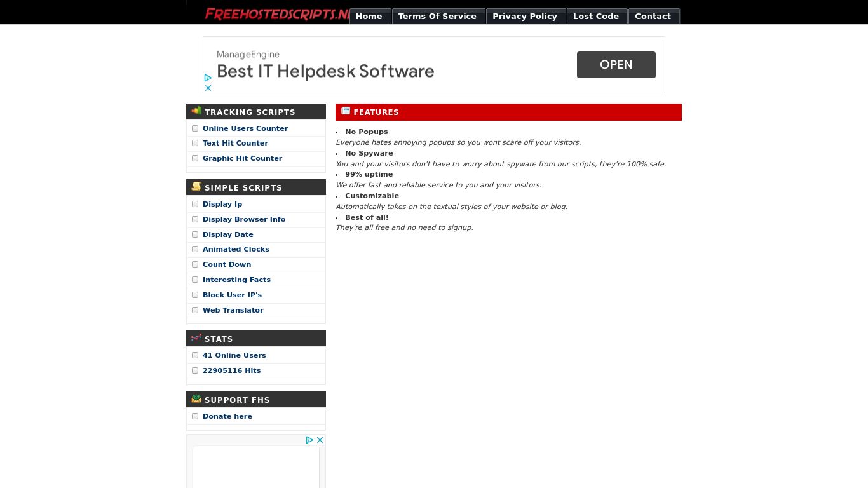Viewport: 868px width, 488px height.
Task: Switch to the Terms Of Service page
Action: click(x=438, y=16)
